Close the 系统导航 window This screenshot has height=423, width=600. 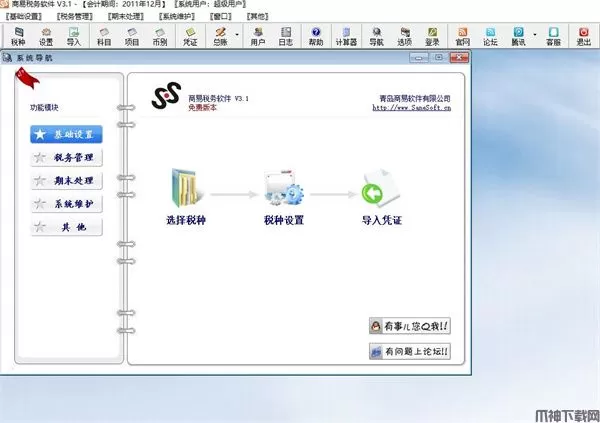459,58
